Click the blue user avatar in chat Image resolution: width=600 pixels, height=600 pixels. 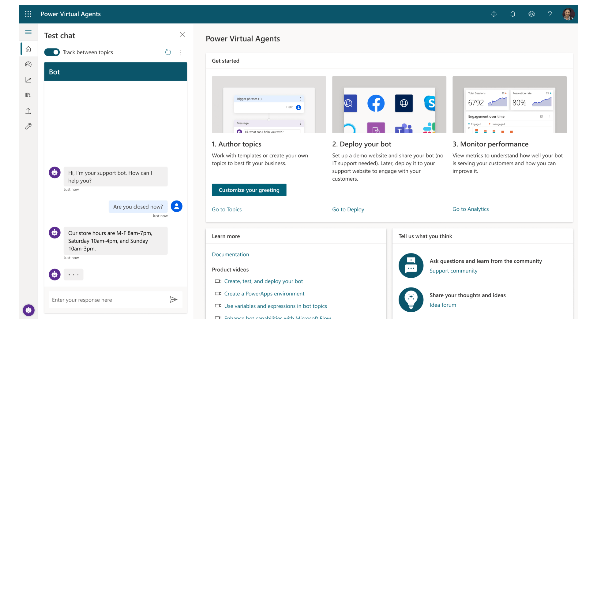point(176,206)
